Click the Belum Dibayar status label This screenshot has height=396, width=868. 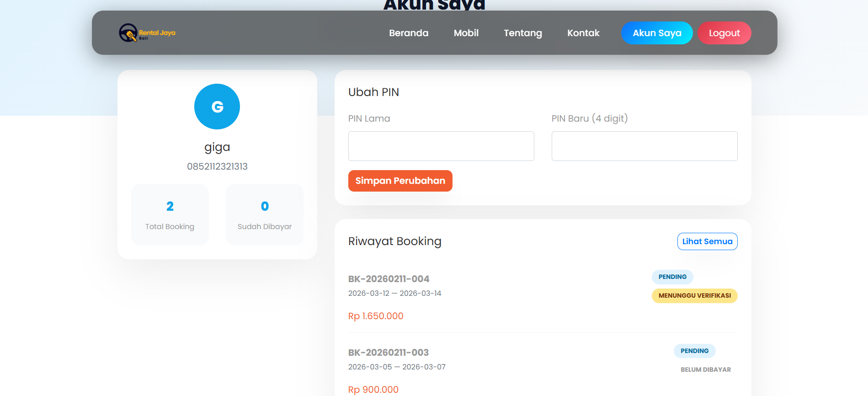point(705,369)
